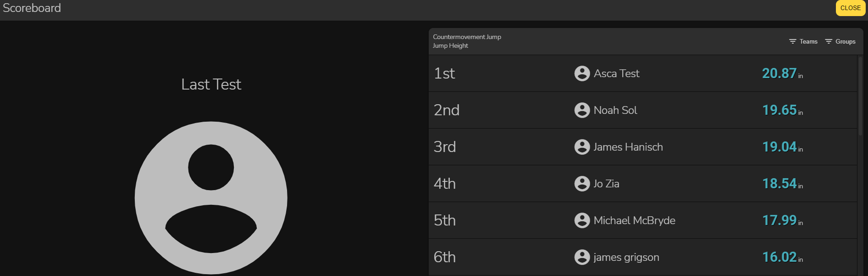Select the Noah Sol athlete name
This screenshot has width=868, height=276.
(615, 110)
